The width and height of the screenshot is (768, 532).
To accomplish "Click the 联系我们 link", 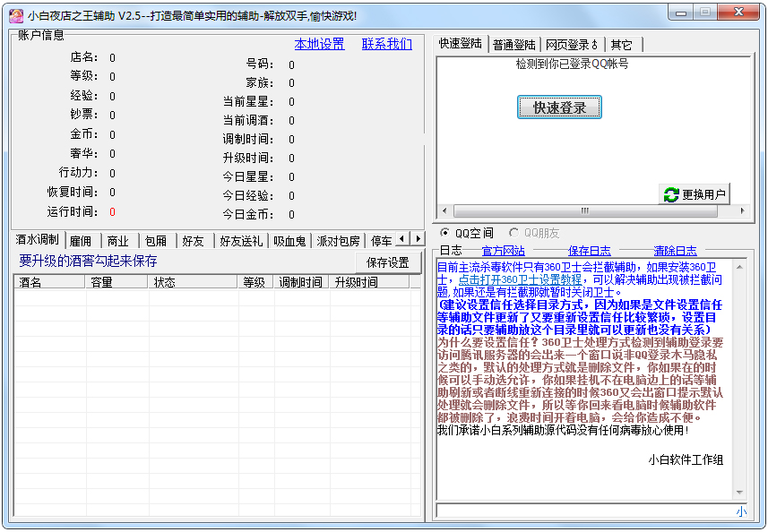I will [x=387, y=44].
